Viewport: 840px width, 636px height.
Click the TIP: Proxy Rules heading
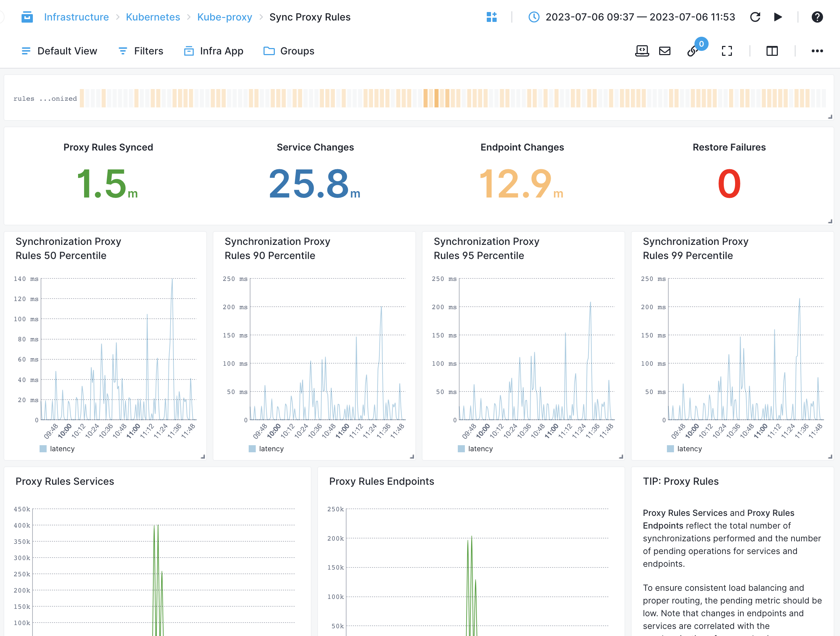680,481
